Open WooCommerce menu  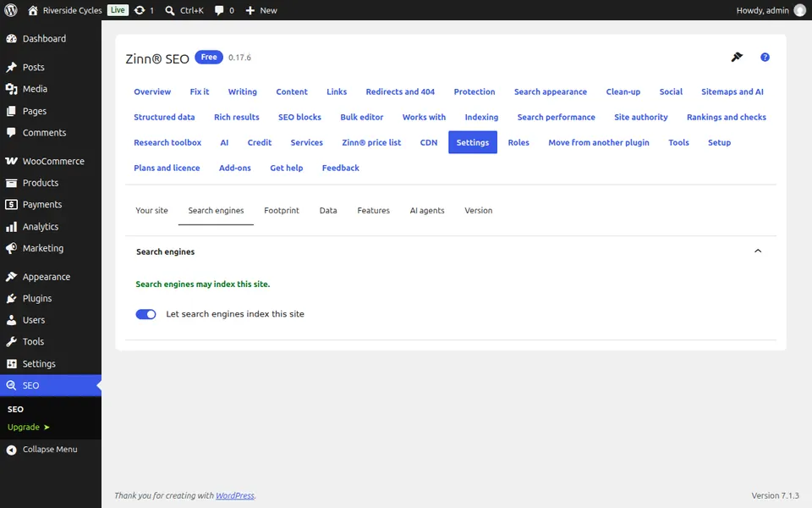tap(51, 161)
